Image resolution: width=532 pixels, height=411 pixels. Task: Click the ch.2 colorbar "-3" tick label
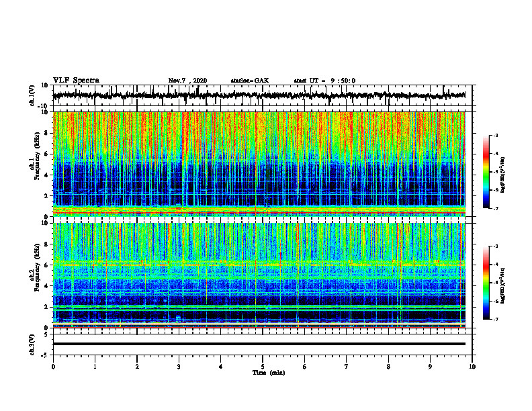coord(495,246)
